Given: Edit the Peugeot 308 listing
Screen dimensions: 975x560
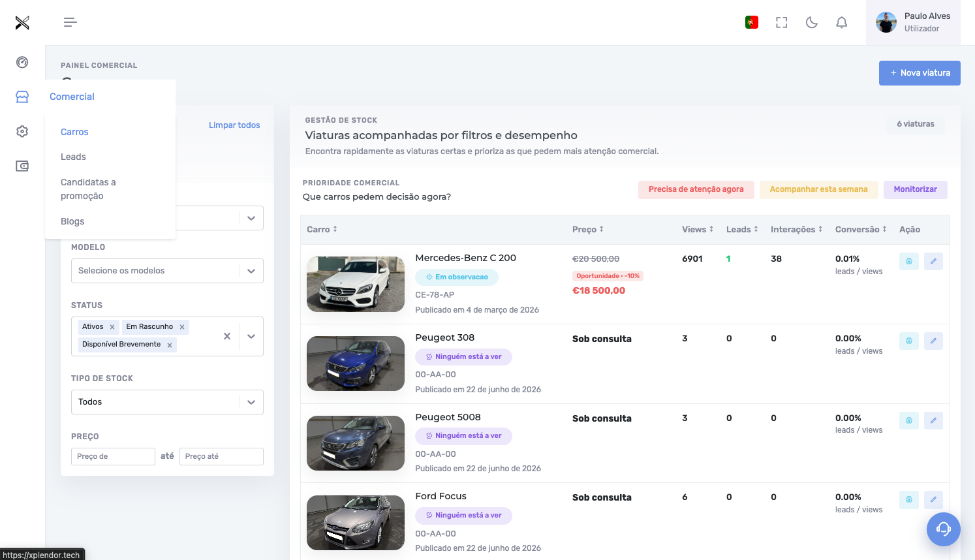Looking at the screenshot, I should coord(933,341).
